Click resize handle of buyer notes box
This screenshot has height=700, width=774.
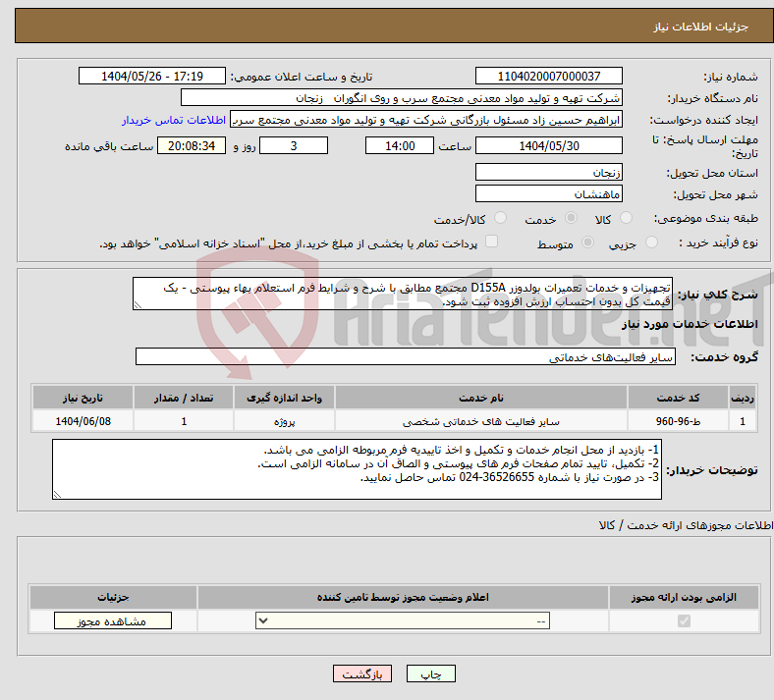point(57,494)
